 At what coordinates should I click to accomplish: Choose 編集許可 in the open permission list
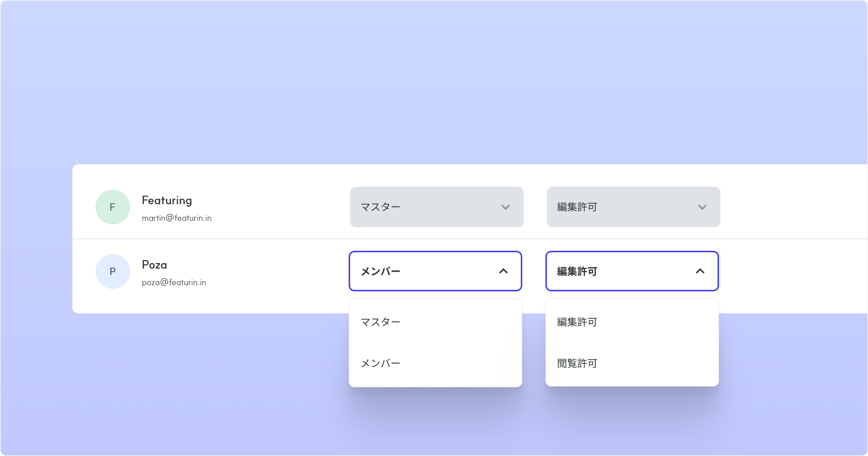(x=577, y=322)
